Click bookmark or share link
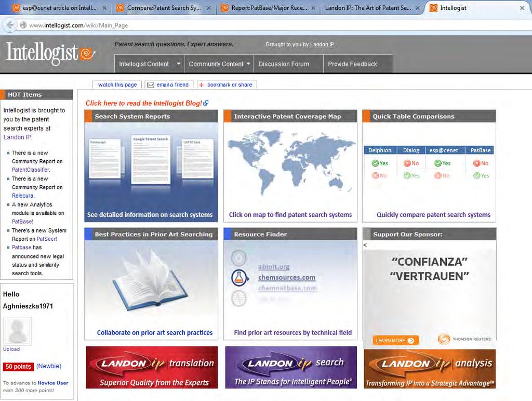 (230, 85)
